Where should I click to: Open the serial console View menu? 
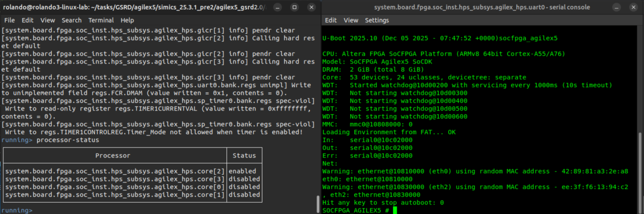(x=351, y=20)
